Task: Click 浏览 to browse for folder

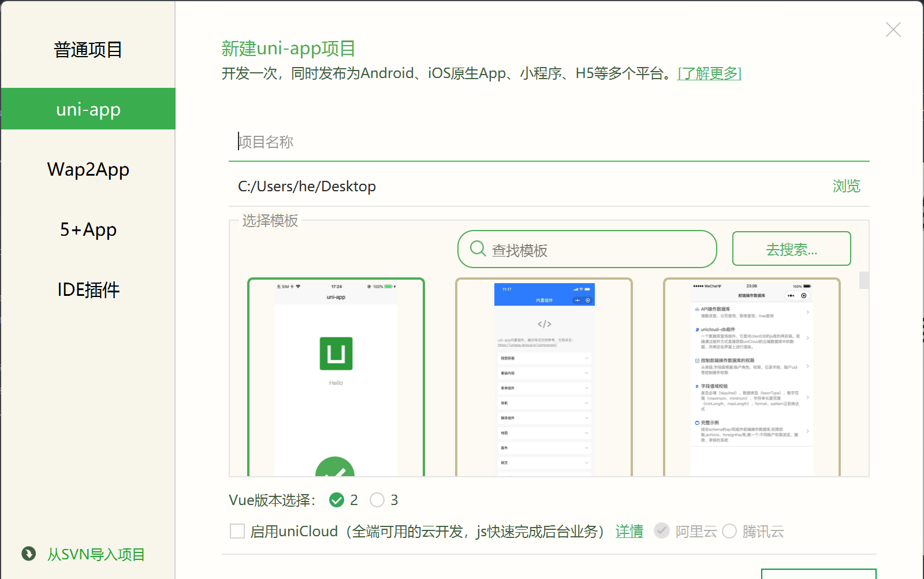Action: pos(846,186)
